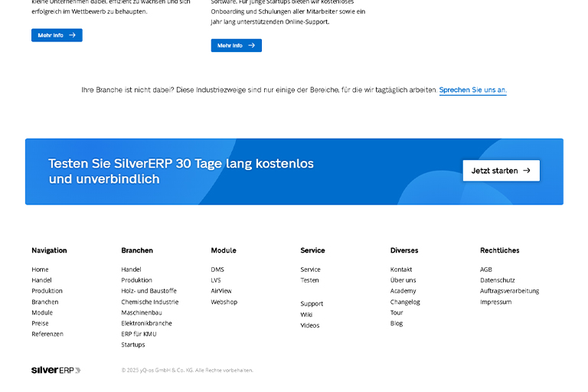Screen dimensions: 588x392
Task: Open Impressum legal link
Action: pos(496,302)
